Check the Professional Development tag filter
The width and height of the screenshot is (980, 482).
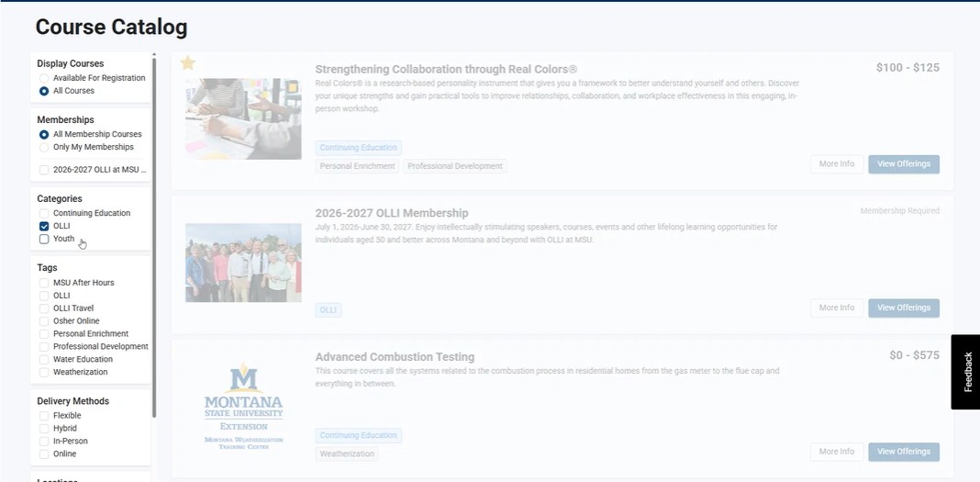(x=44, y=346)
